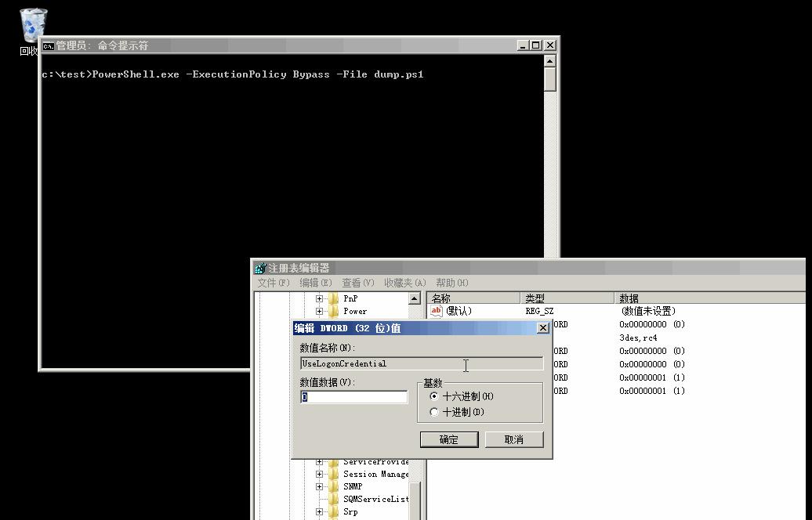Image resolution: width=812 pixels, height=520 pixels.
Task: Cancel the dialog with 取消 button
Action: (513, 439)
